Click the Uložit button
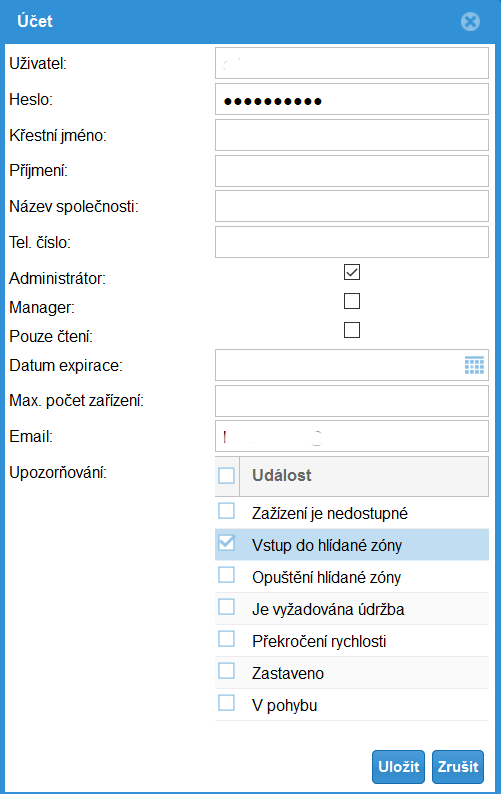The height and width of the screenshot is (794, 501). pyautogui.click(x=398, y=767)
